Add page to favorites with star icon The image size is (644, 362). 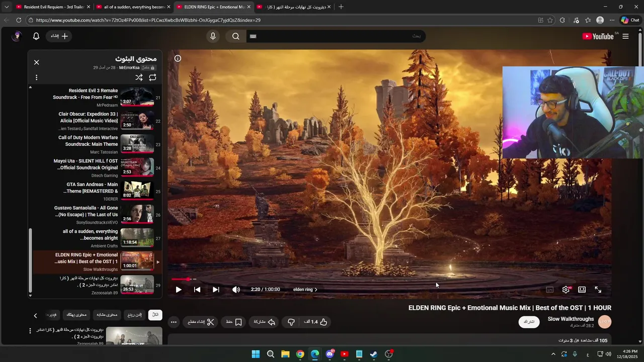pos(550,20)
